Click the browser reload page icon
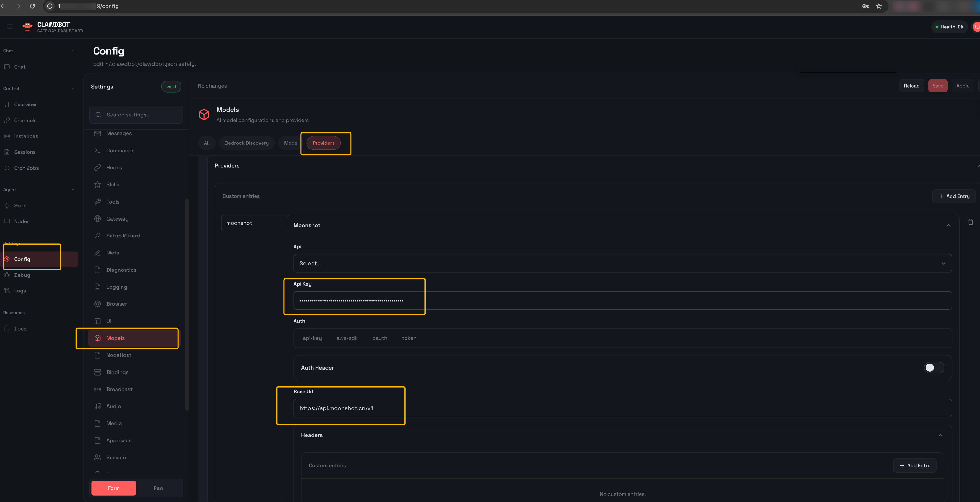This screenshot has width=980, height=502. coord(32,6)
